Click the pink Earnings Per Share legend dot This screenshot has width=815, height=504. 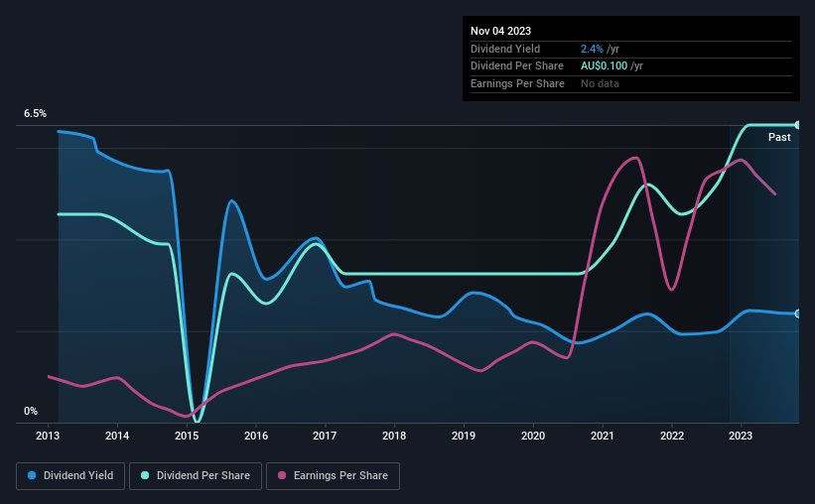[282, 475]
